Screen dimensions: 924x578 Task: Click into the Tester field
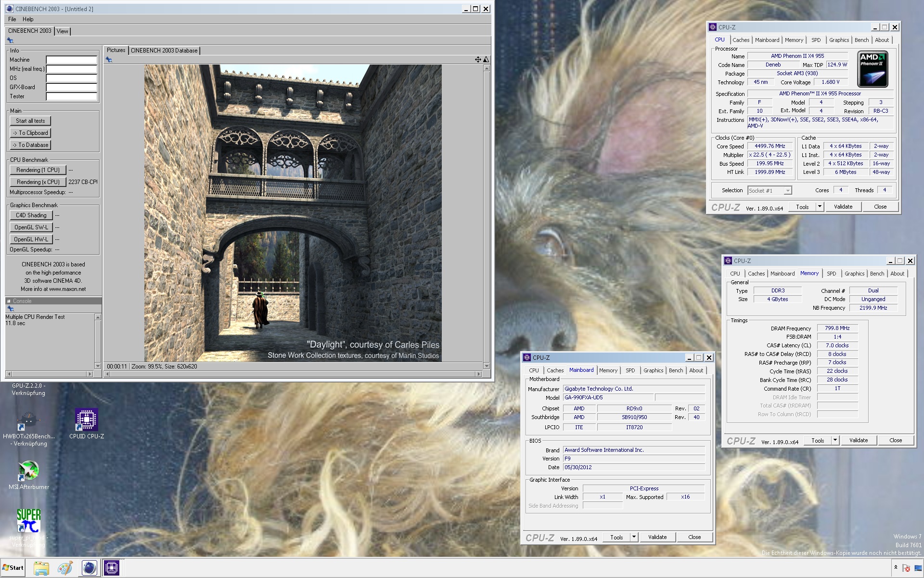click(x=72, y=96)
